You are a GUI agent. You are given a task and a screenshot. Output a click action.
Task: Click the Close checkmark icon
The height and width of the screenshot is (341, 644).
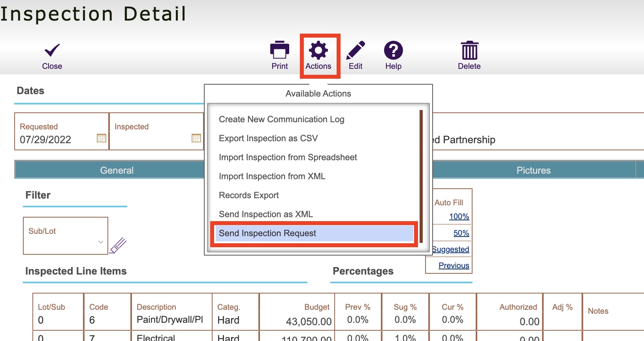click(x=52, y=51)
